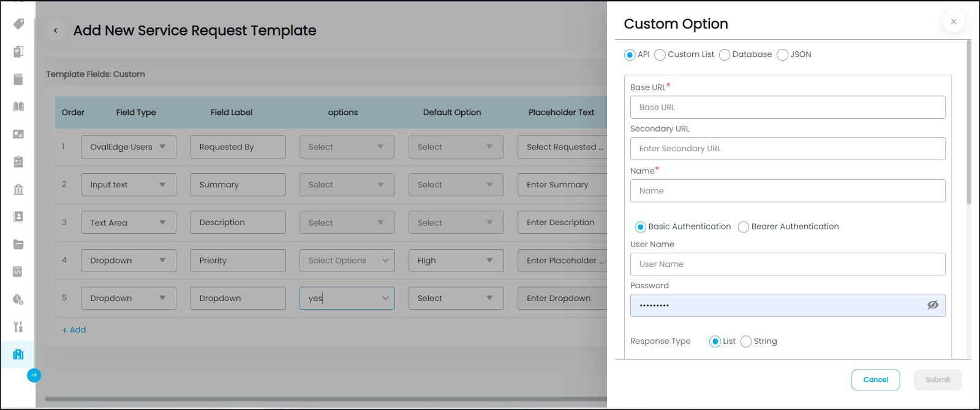The image size is (980, 410).
Task: Expand the sidebar with the blue arrow button
Action: tap(34, 375)
